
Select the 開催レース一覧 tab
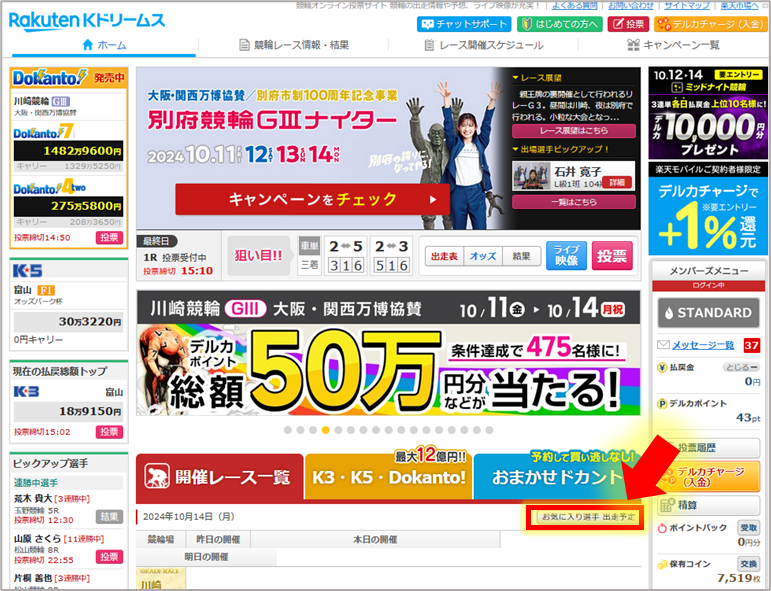click(220, 476)
